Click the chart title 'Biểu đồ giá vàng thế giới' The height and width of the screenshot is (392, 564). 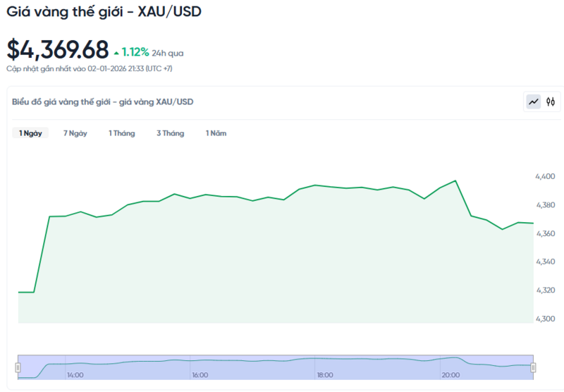(x=102, y=102)
